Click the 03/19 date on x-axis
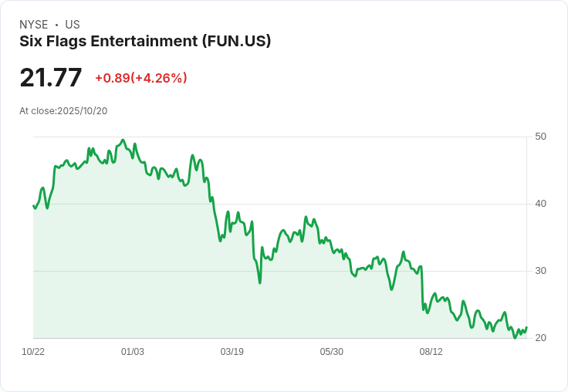The image size is (568, 392). [x=232, y=352]
